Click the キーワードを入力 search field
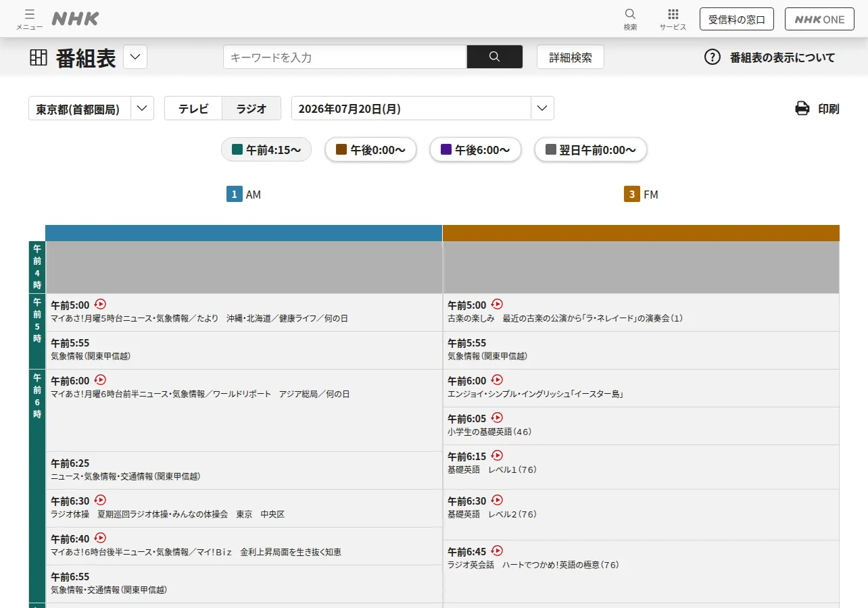The image size is (868, 608). 345,57
